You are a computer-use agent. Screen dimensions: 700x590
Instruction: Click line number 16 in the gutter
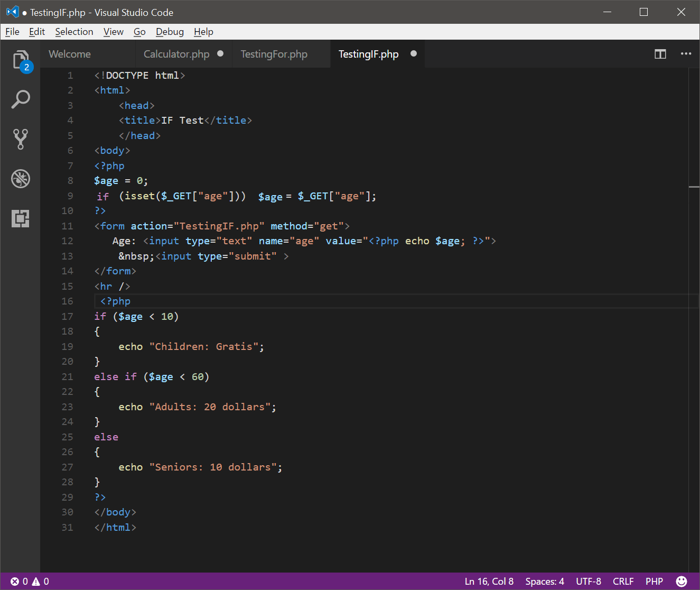tap(68, 301)
